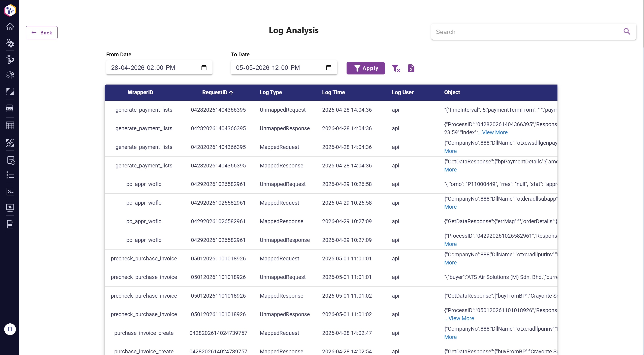Select the po_appr_woflo UnmappedRequest log type cell

coord(283,184)
